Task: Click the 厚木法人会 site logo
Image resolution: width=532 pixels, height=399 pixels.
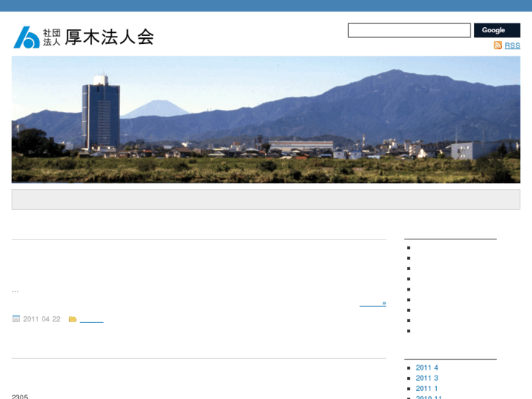Action: click(83, 37)
